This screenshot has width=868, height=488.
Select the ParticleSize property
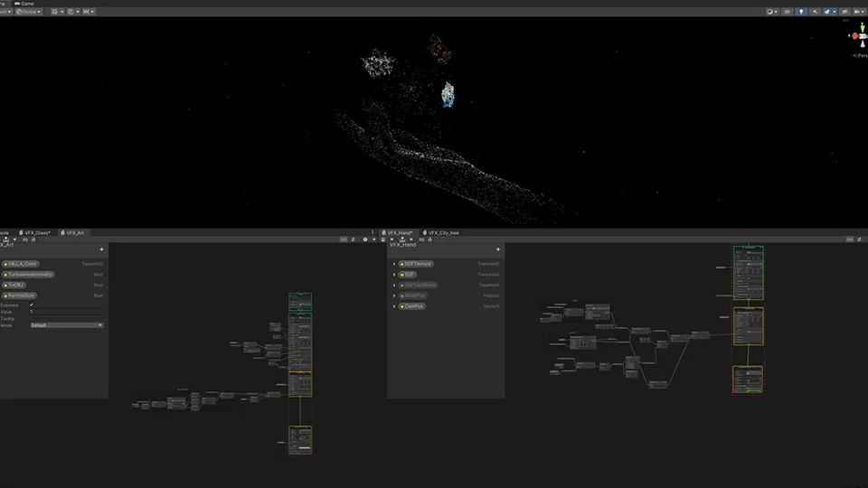19,296
